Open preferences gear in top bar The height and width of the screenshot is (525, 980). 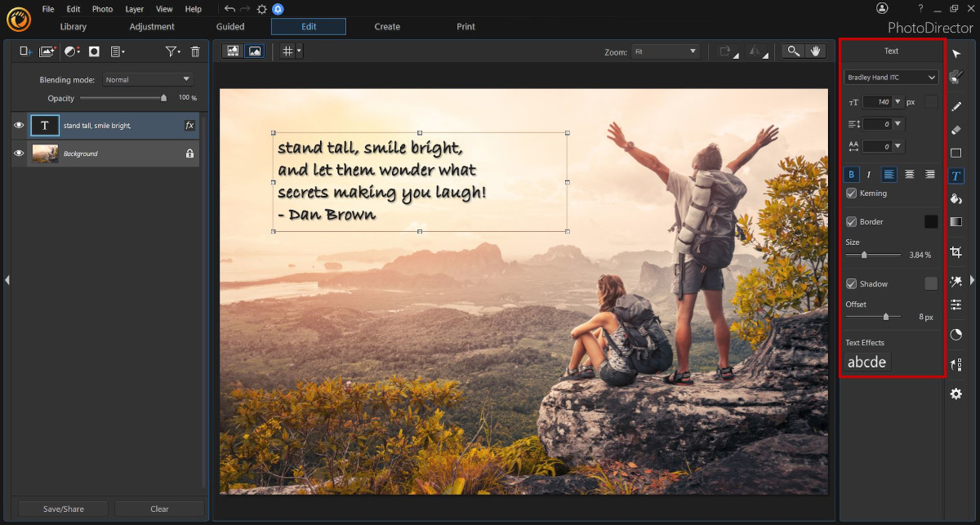click(261, 9)
